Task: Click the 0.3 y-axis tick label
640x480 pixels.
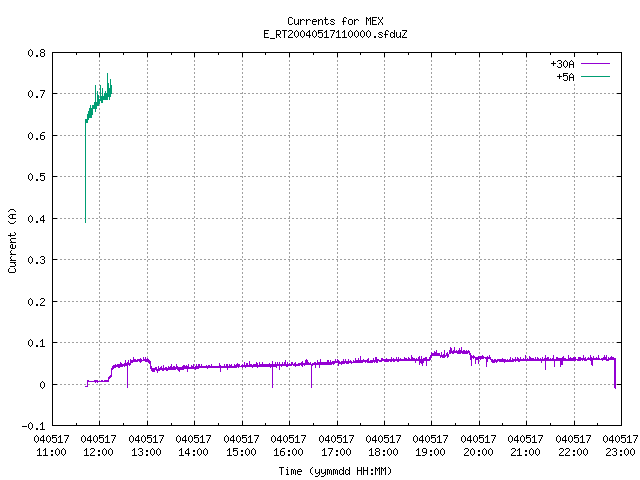Action: click(x=36, y=260)
